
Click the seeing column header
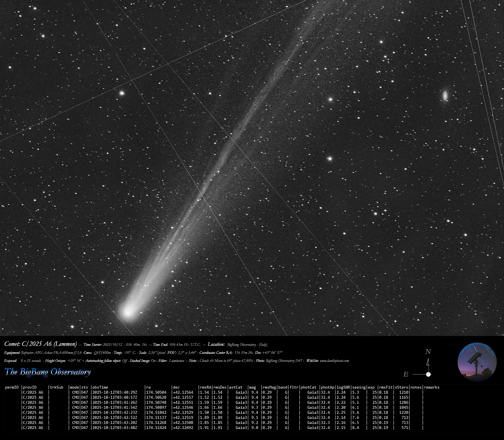pyautogui.click(x=359, y=387)
